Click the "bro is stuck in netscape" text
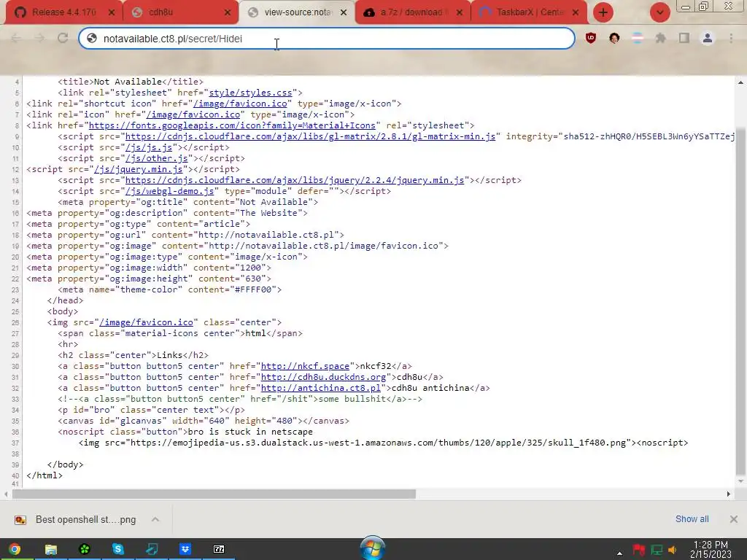 click(x=250, y=432)
